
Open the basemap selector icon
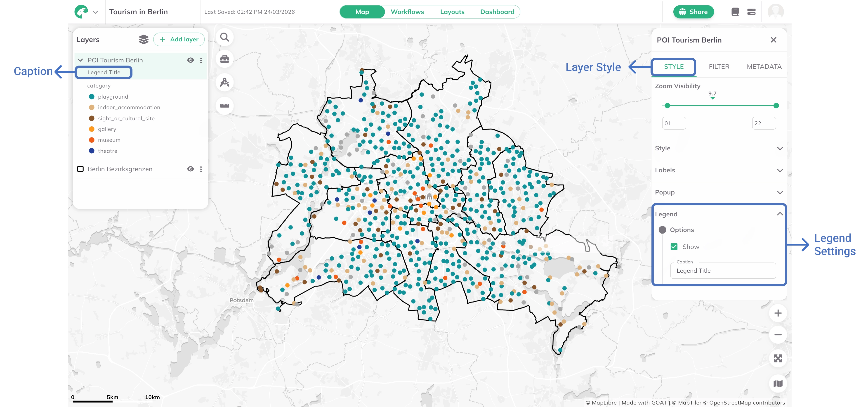pos(778,383)
